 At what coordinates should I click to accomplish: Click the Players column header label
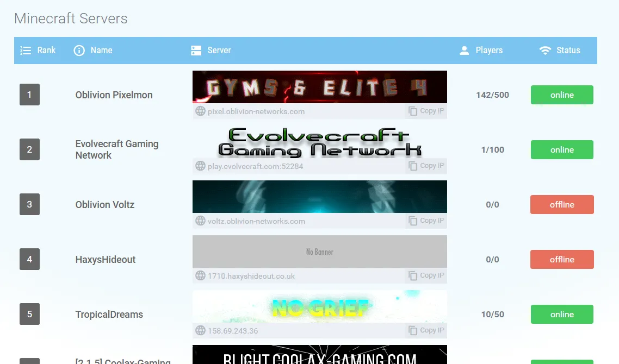click(x=489, y=51)
